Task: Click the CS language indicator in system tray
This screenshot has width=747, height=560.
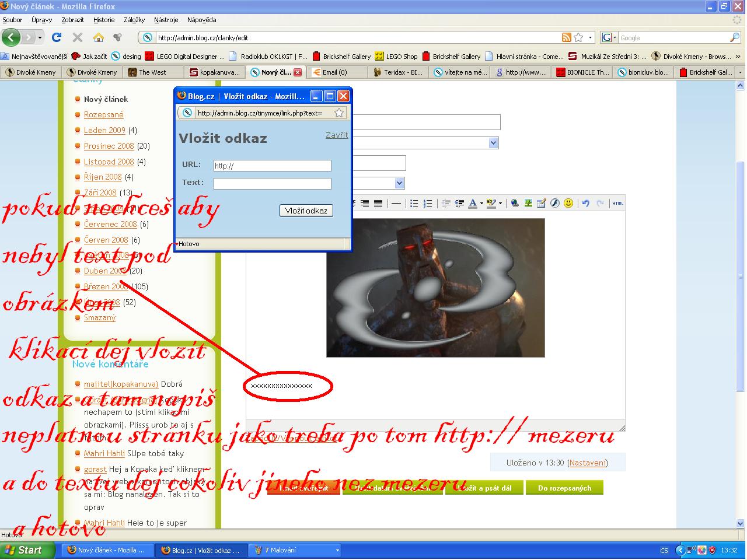Action: coord(664,550)
